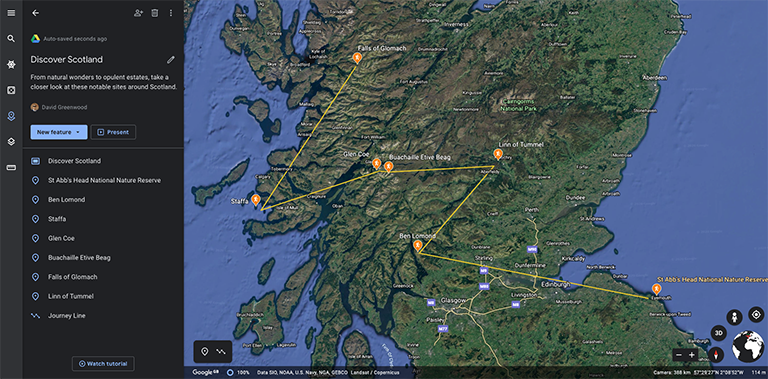Select Falls of Glomach list item
Image resolution: width=768 pixels, height=379 pixels.
click(x=103, y=277)
